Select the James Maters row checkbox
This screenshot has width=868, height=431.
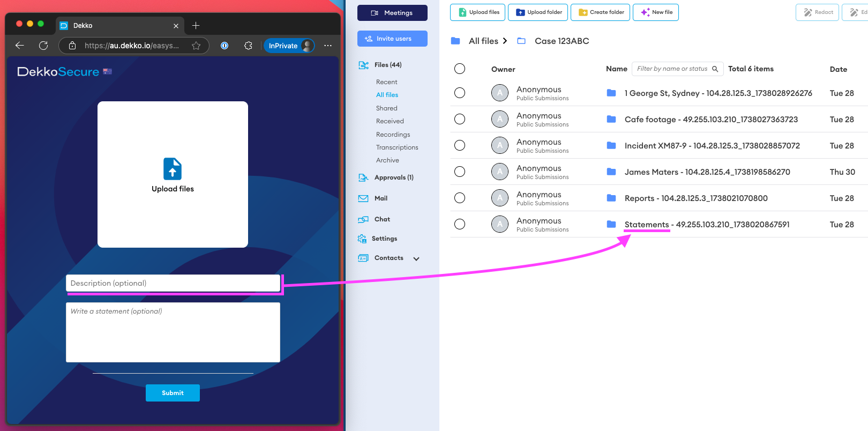(x=460, y=172)
